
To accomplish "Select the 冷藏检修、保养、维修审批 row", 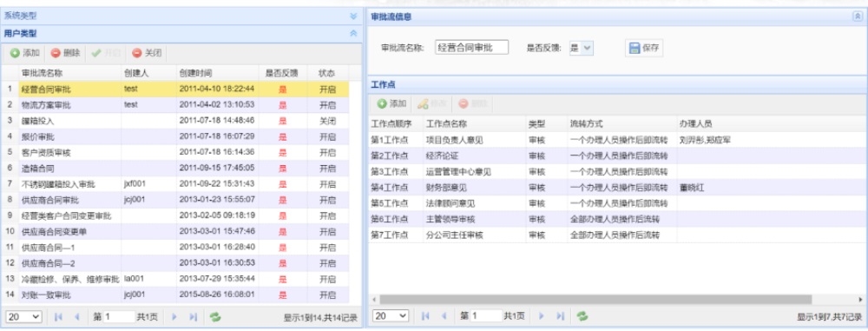I will [175, 280].
